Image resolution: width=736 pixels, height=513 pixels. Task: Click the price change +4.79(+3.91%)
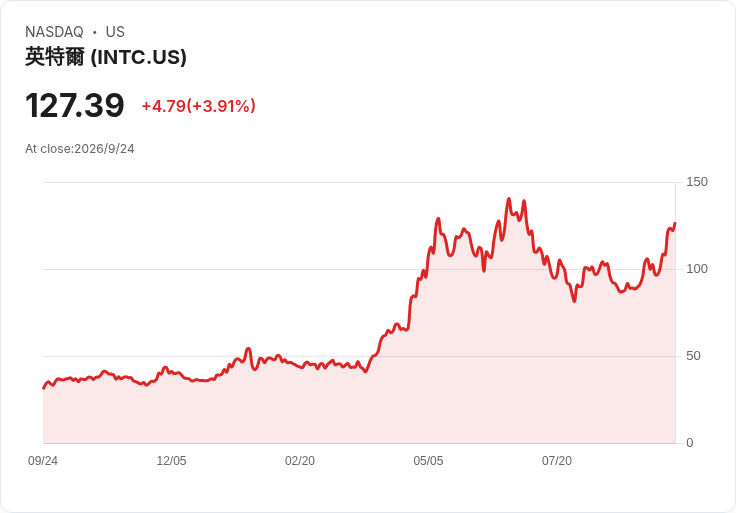click(199, 106)
